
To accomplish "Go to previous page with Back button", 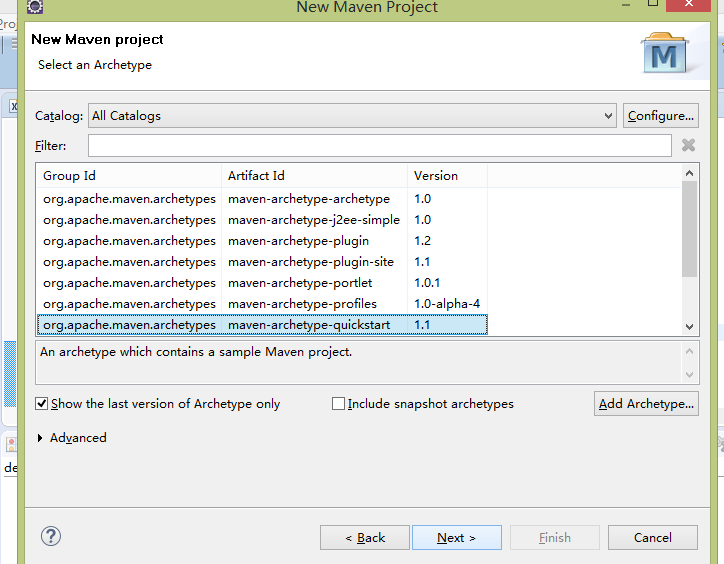I will pos(365,538).
